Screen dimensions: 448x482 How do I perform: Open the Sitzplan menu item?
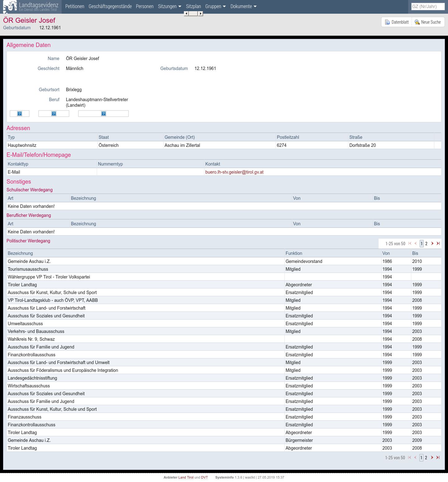194,7
